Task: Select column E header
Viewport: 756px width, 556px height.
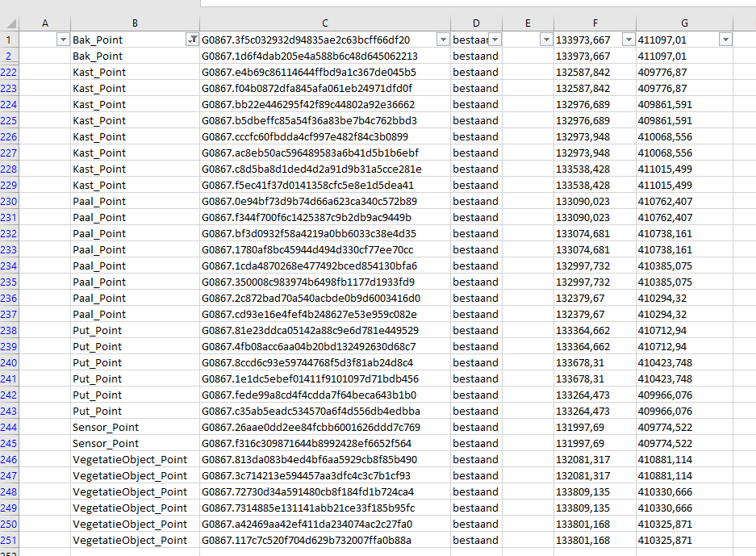Action: click(528, 23)
